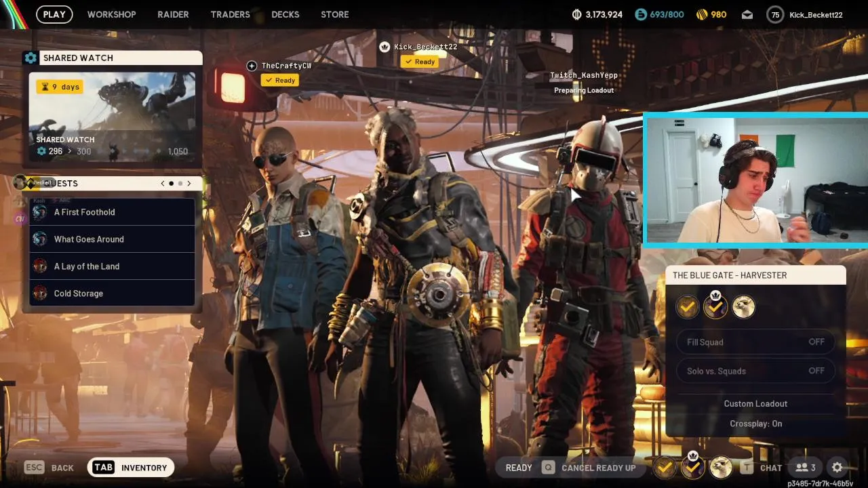Toggle Fill Squad option
The height and width of the screenshot is (488, 868).
coord(755,342)
